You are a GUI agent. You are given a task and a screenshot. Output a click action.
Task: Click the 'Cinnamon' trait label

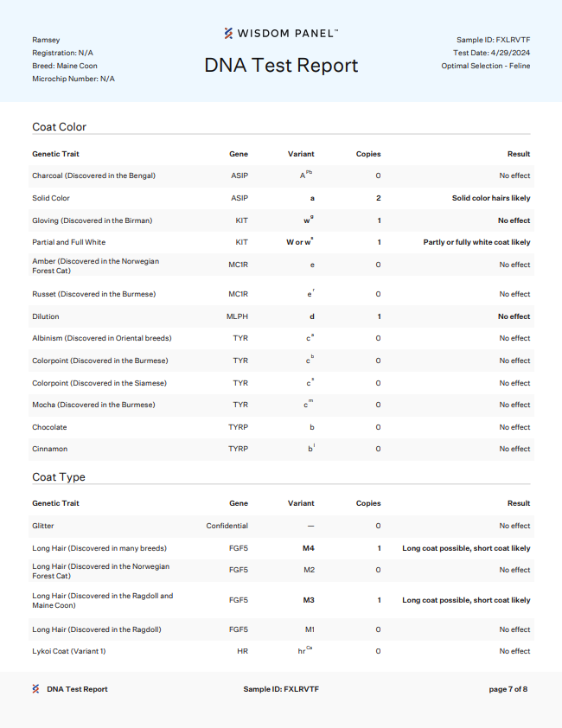(x=49, y=449)
